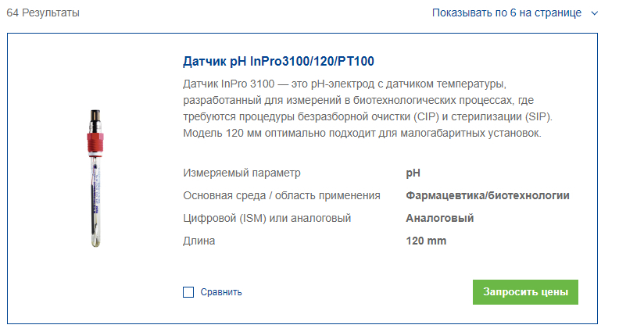This screenshot has width=644, height=332.
Task: Select the 'Длина' label
Action: pyautogui.click(x=199, y=241)
